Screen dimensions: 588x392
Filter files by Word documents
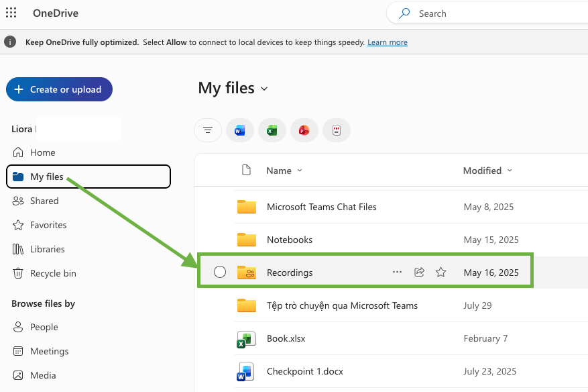(239, 130)
